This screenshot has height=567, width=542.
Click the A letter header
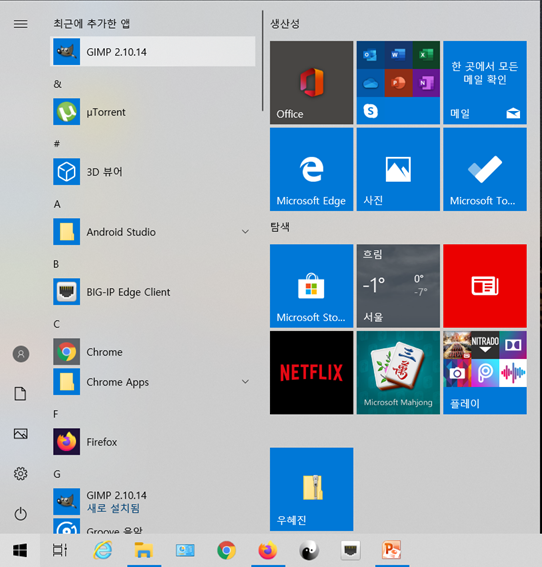click(57, 204)
